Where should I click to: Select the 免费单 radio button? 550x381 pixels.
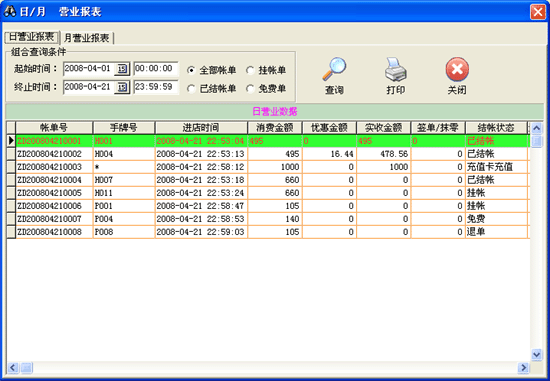click(x=250, y=89)
